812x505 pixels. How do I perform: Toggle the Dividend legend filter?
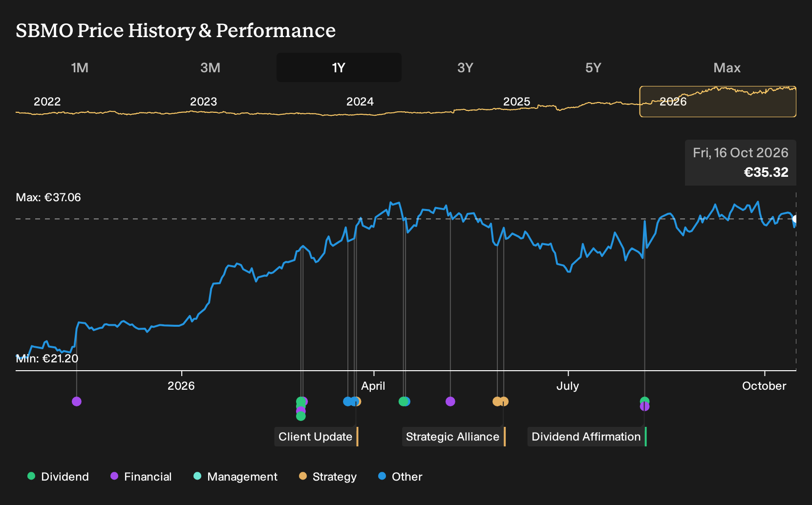[58, 477]
